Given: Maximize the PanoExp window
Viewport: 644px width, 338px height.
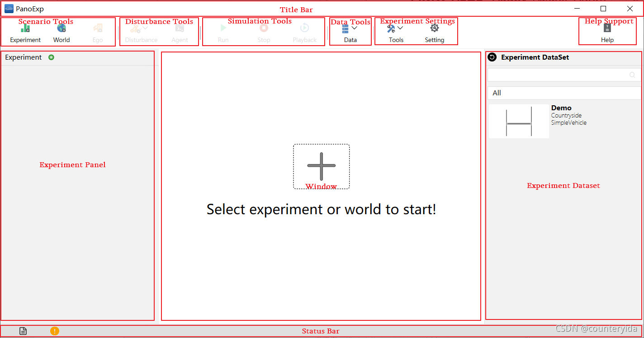Looking at the screenshot, I should coord(603,9).
